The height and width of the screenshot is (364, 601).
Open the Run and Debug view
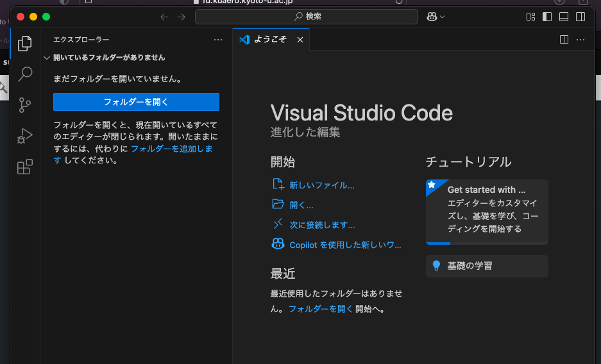[25, 136]
